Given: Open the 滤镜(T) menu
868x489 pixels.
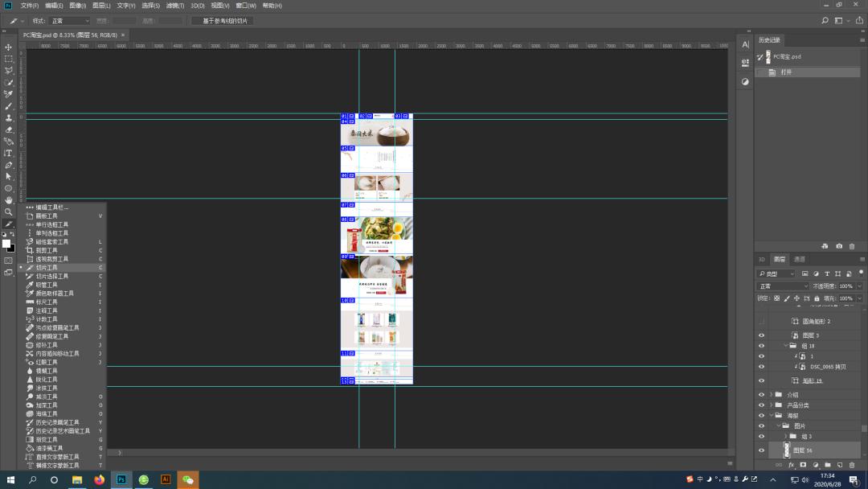Looking at the screenshot, I should pyautogui.click(x=174, y=6).
